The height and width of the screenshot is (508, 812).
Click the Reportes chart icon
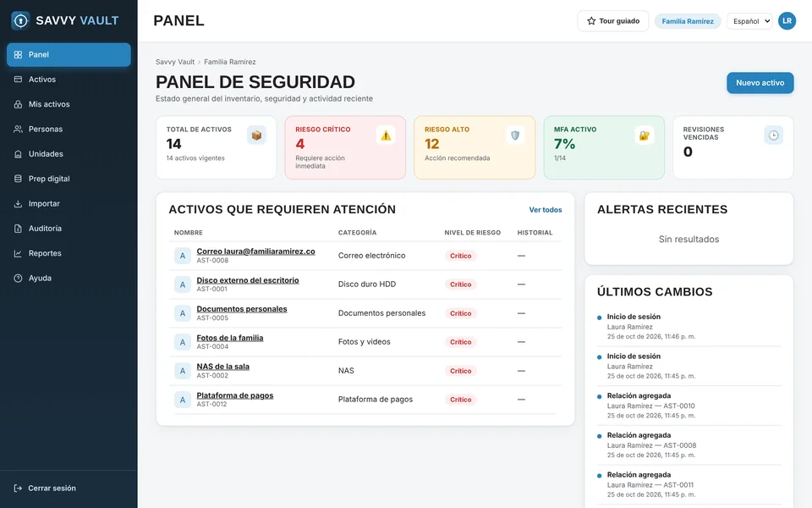18,253
